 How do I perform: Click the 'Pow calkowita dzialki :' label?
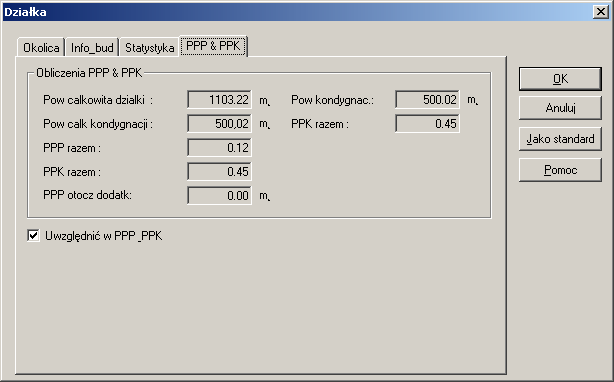click(98, 100)
